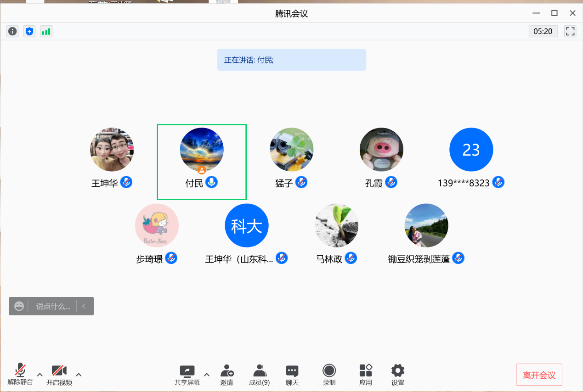Open the Chat (聊天) panel
Screen dimensions: 583x392
(x=292, y=375)
